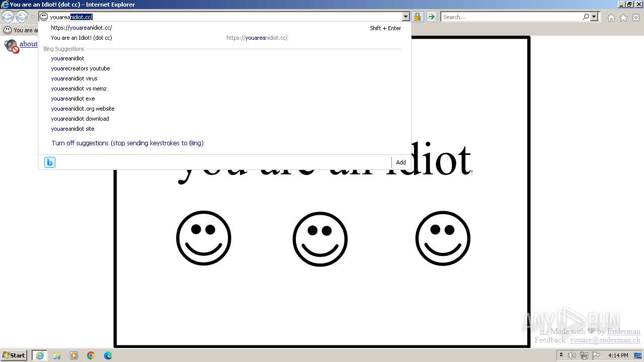The height and width of the screenshot is (362, 644).
Task: Launch Microsoft Edge from taskbar
Action: point(108,355)
